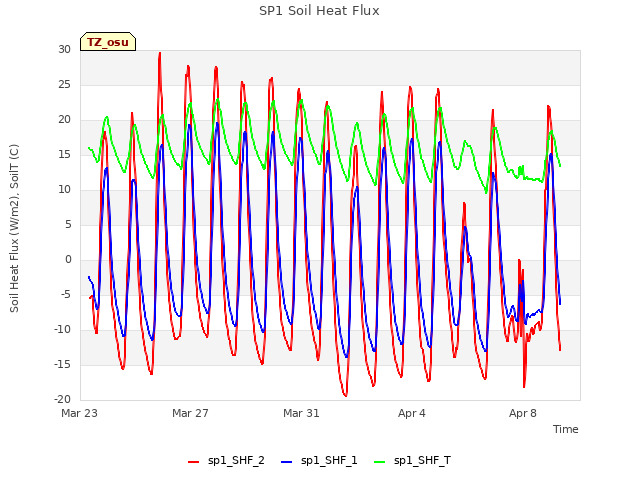The width and height of the screenshot is (640, 480).
Task: Toggle the sp1_SHF_2 legend entry
Action: point(226,461)
